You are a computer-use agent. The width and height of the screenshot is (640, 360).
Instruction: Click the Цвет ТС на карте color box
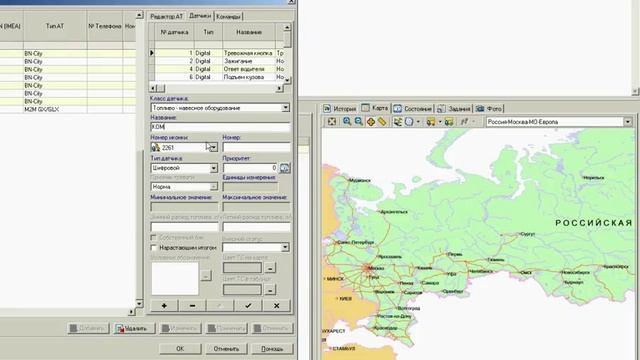point(242,268)
